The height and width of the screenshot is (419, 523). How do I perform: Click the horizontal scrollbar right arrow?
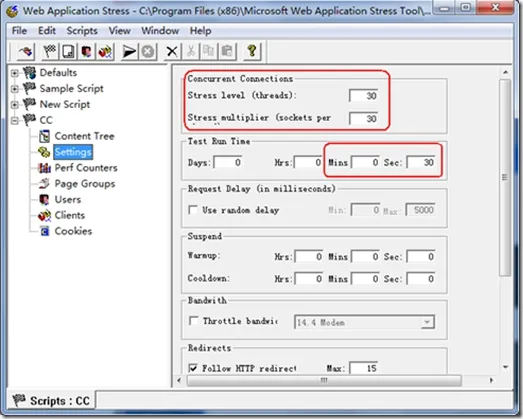coord(491,380)
